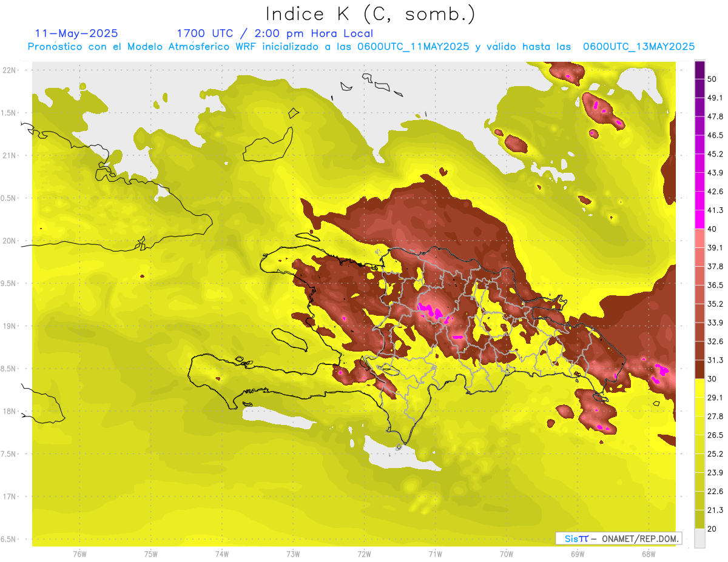Screen dimensions: 728x562
Task: Click the colorbar value '47.8'
Action: 715,116
